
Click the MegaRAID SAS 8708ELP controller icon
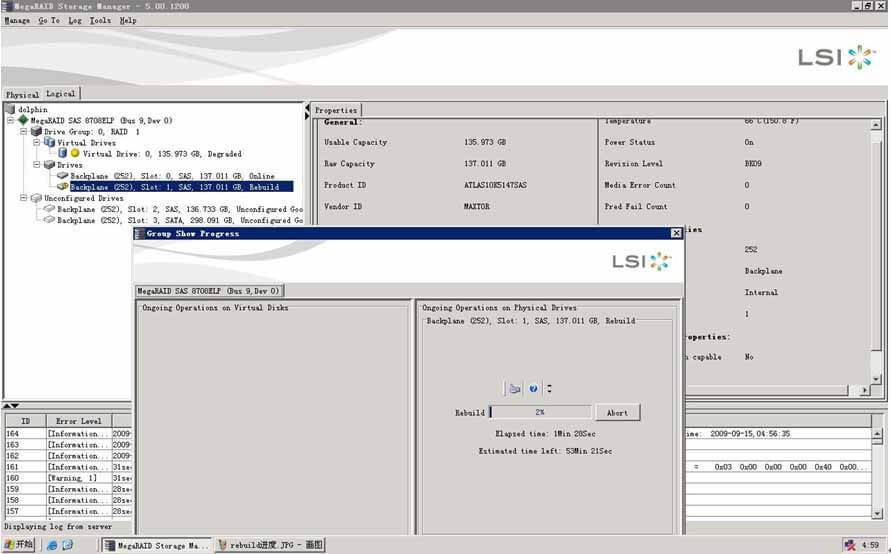pos(23,120)
